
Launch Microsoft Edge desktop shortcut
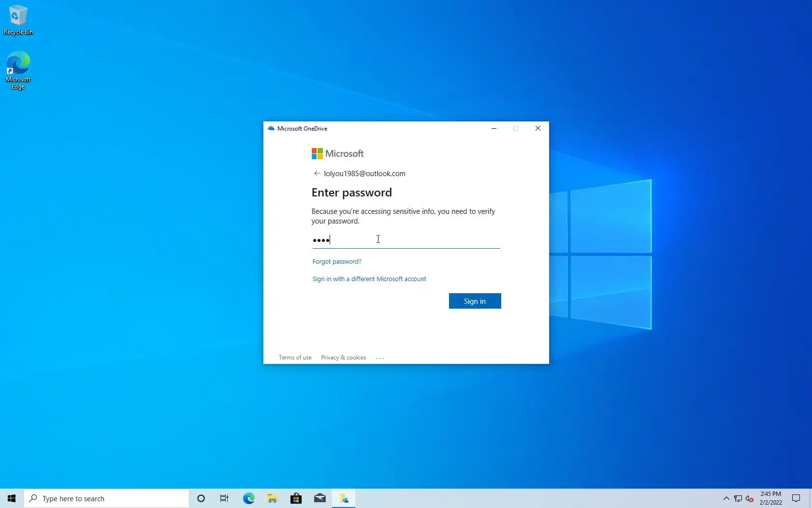[18, 71]
